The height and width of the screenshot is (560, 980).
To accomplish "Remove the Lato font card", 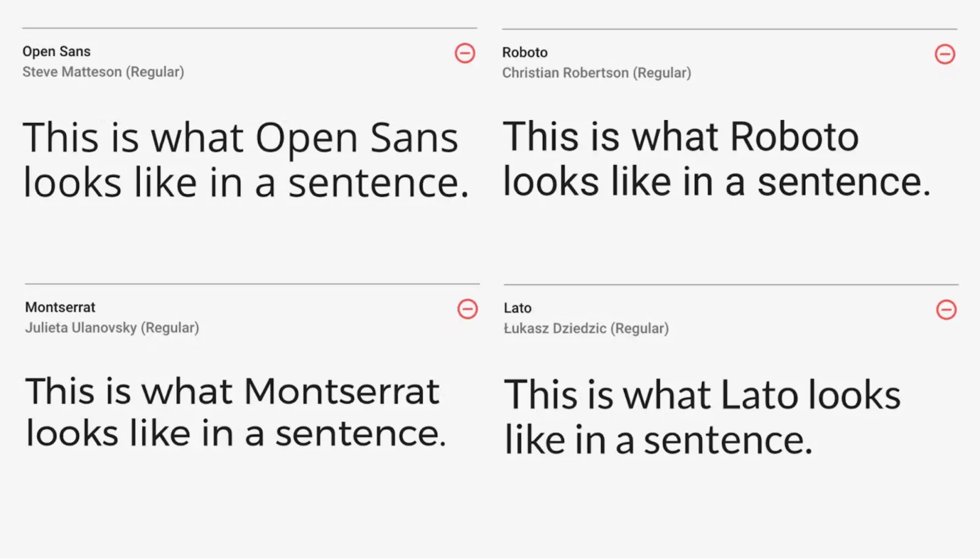I will click(946, 310).
